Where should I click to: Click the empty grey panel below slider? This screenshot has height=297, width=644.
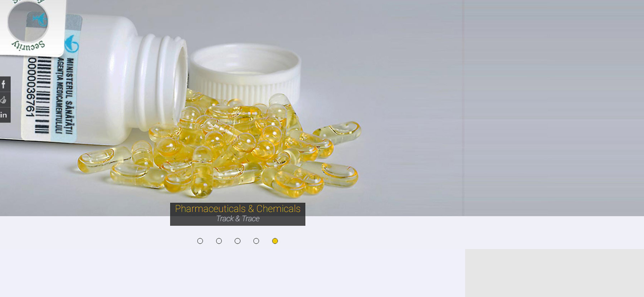[x=555, y=273]
